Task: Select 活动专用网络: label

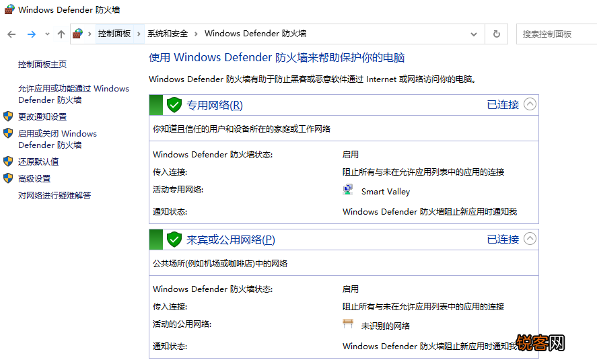Action: [178, 190]
